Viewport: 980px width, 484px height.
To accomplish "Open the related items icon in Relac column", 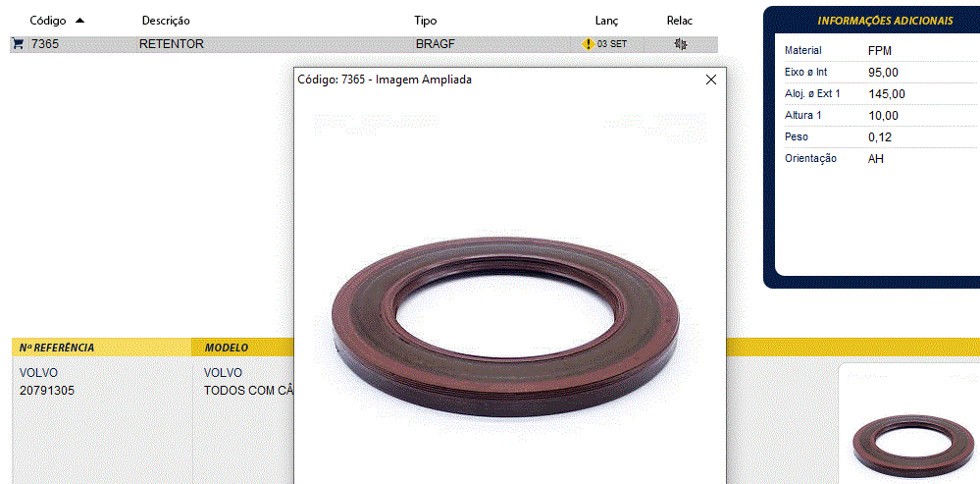I will point(680,44).
